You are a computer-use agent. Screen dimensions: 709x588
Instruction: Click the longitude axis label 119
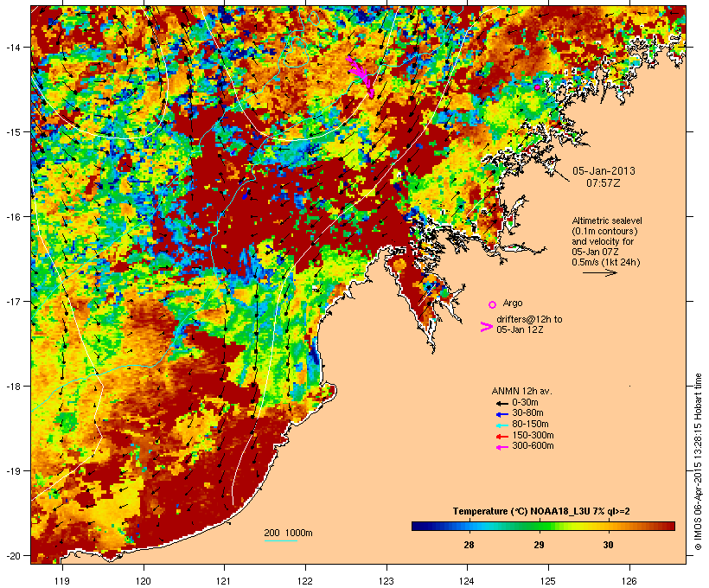[62, 581]
